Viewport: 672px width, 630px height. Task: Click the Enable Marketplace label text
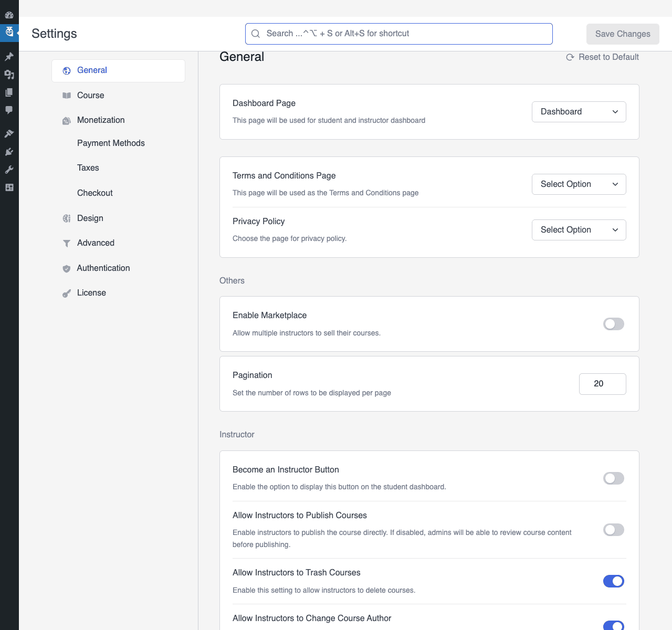click(x=269, y=316)
